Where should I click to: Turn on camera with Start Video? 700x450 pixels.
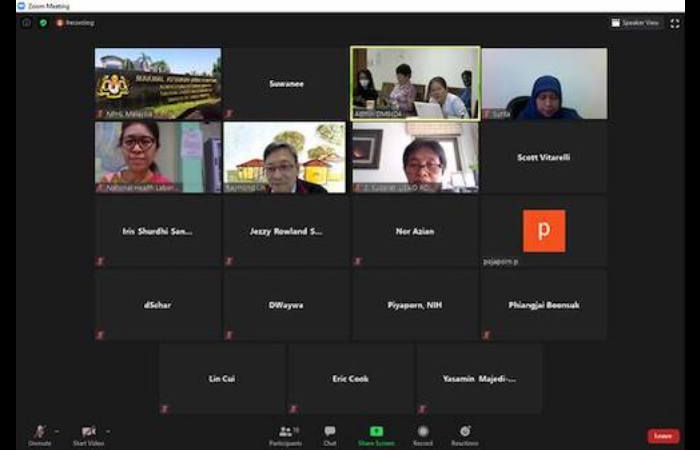tap(88, 435)
